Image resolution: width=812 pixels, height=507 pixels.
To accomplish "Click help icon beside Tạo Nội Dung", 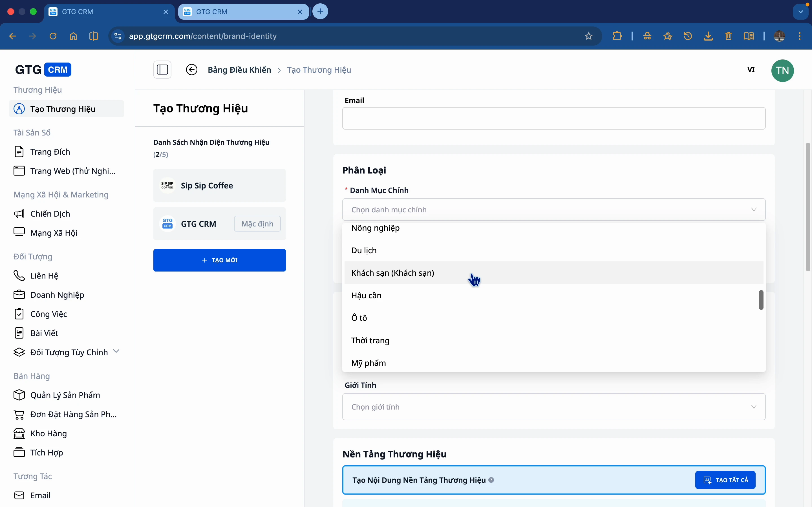I will (491, 480).
